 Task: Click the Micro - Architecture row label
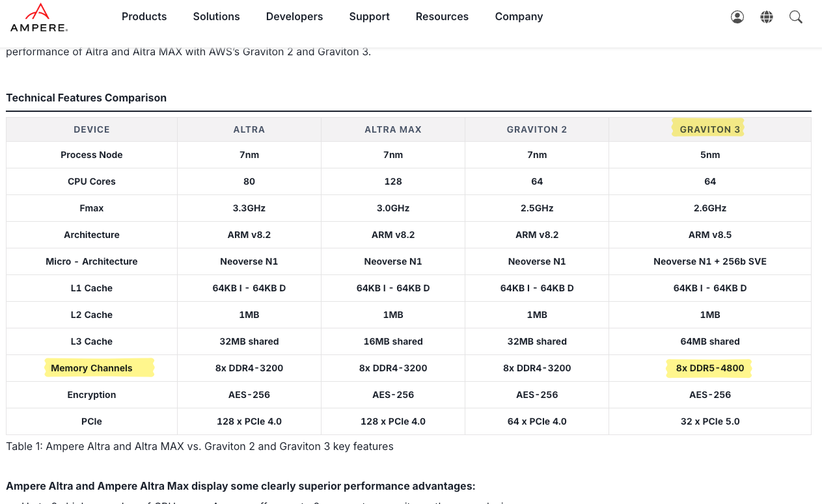pos(92,261)
